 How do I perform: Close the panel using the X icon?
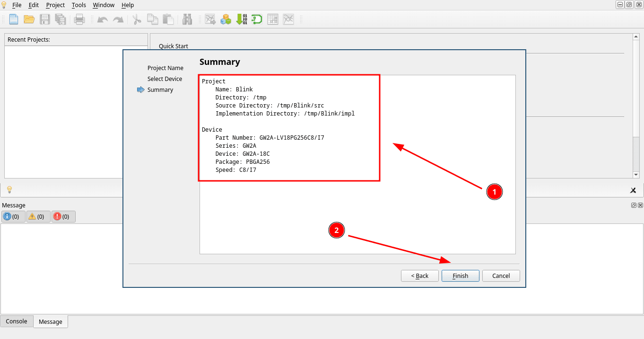click(633, 190)
